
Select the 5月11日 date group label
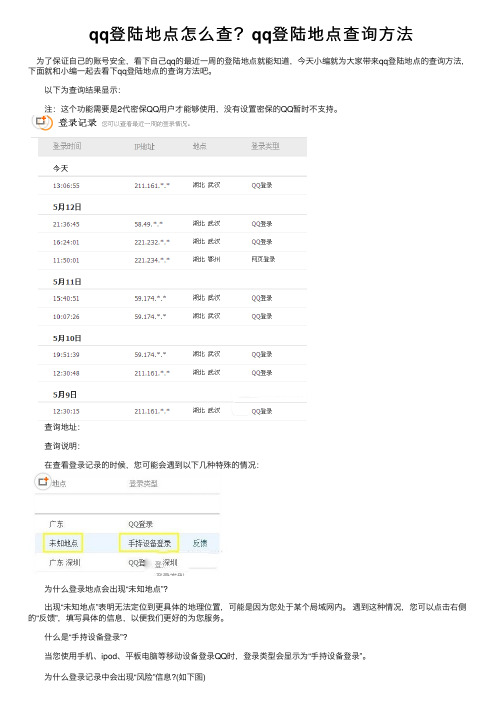tap(67, 282)
